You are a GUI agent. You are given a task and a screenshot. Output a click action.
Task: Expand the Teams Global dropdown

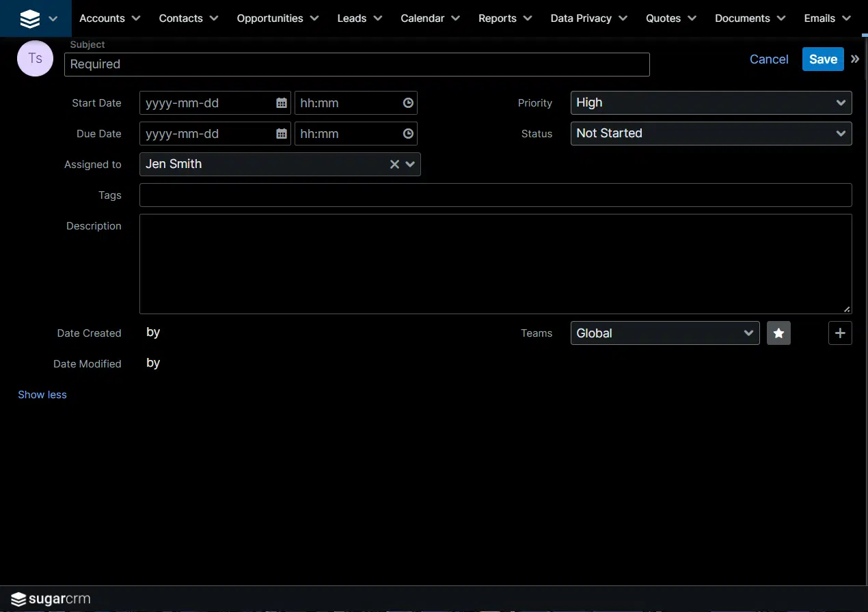(664, 333)
